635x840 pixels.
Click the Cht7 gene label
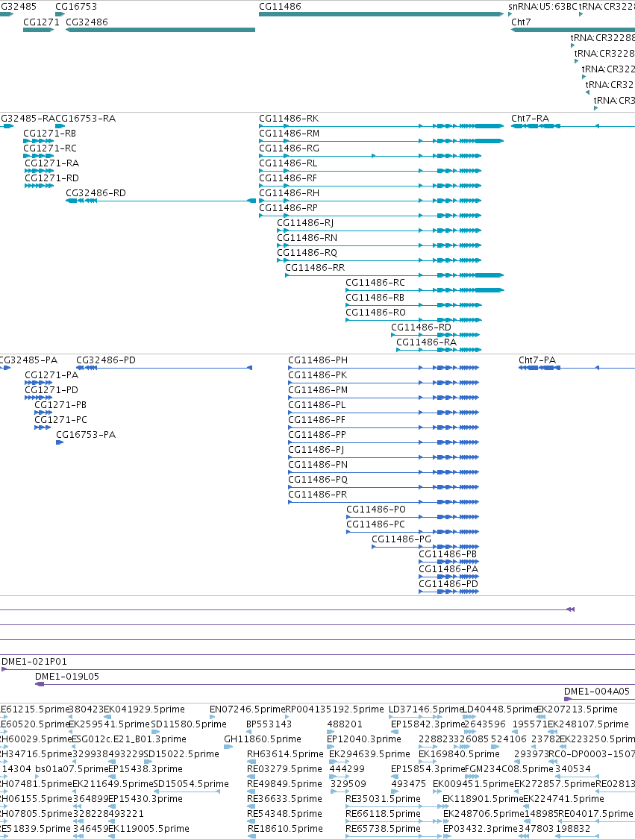click(521, 22)
